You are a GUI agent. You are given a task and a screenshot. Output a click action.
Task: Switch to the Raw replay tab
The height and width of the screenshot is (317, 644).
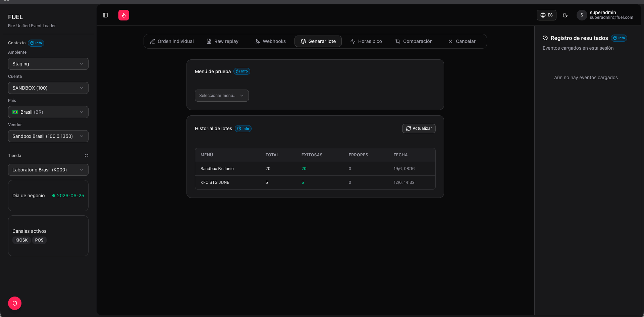point(222,41)
